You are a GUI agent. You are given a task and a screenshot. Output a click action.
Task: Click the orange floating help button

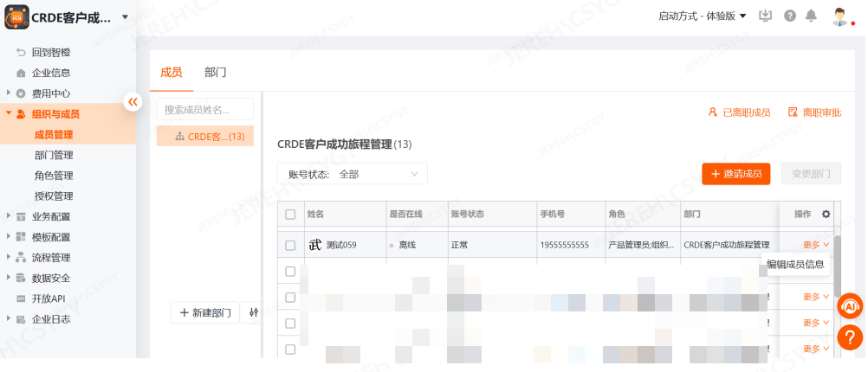tap(850, 337)
